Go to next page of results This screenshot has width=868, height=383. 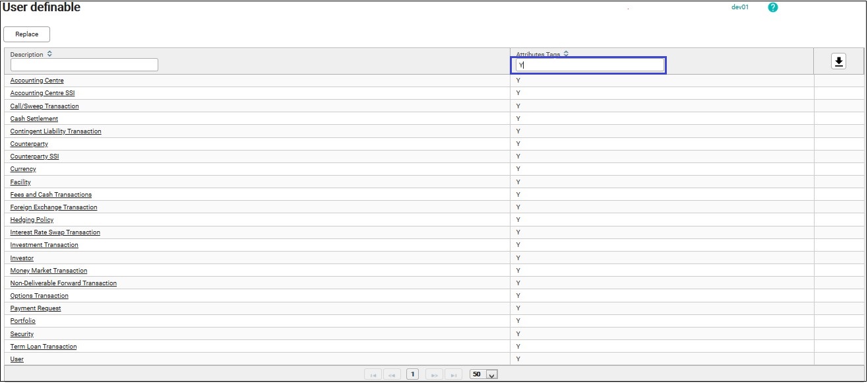(434, 374)
